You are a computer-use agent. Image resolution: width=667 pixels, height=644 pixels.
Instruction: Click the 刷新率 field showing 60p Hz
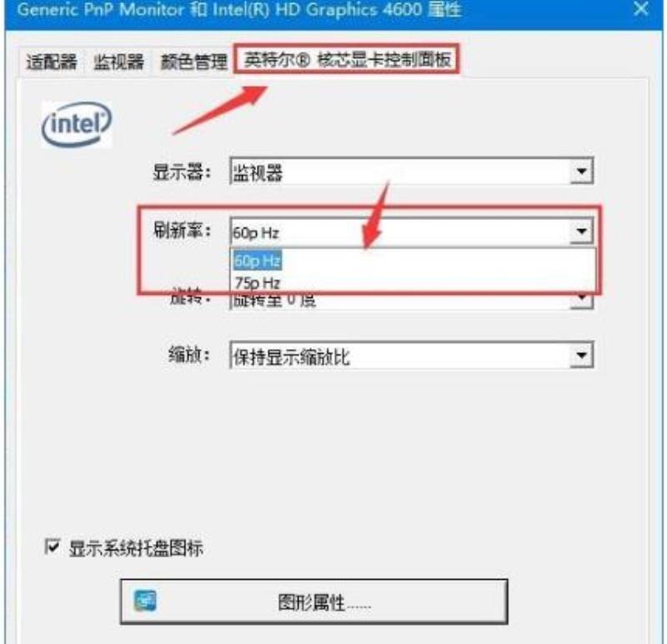point(411,232)
